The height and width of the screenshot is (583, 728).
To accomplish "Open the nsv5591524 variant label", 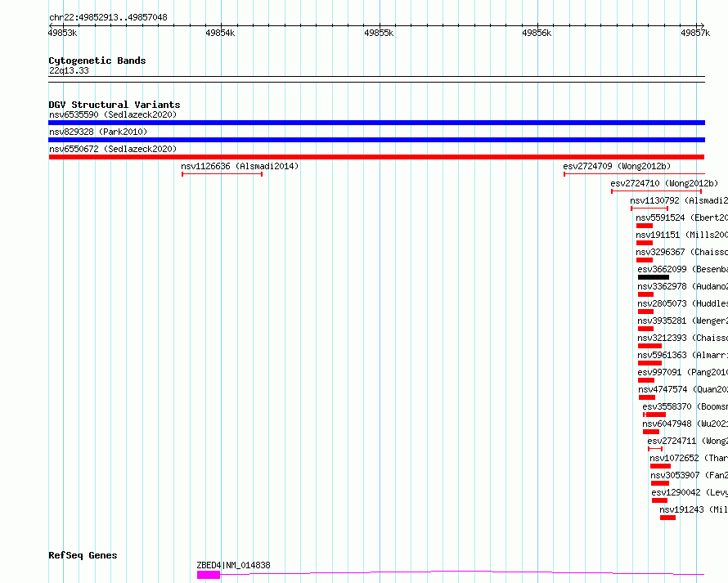I will (681, 218).
